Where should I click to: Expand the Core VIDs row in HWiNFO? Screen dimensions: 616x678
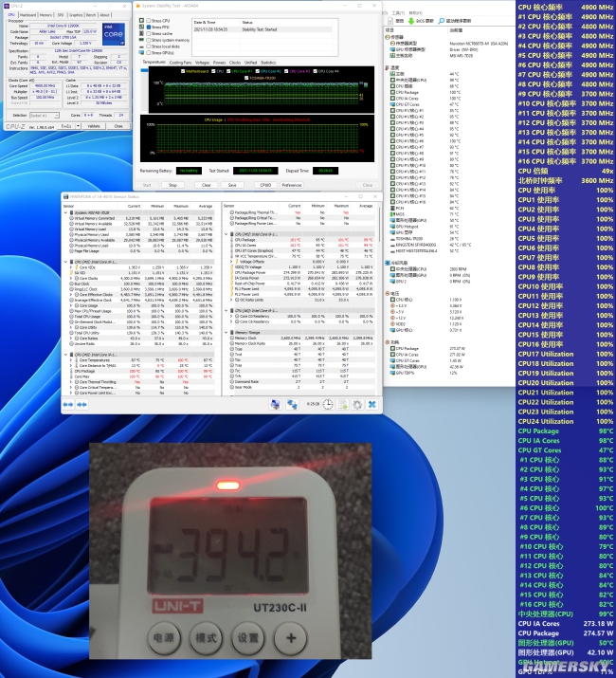click(x=71, y=267)
